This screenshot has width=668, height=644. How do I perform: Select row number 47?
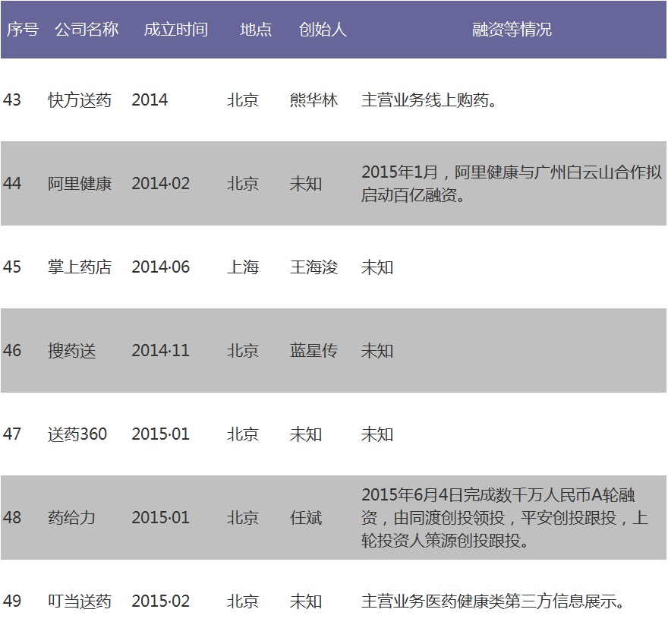(12, 434)
